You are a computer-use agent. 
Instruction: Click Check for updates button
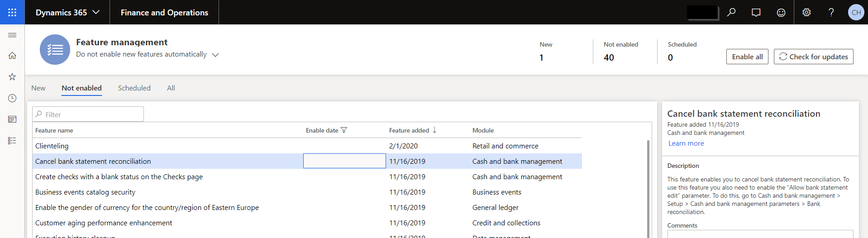tap(814, 57)
